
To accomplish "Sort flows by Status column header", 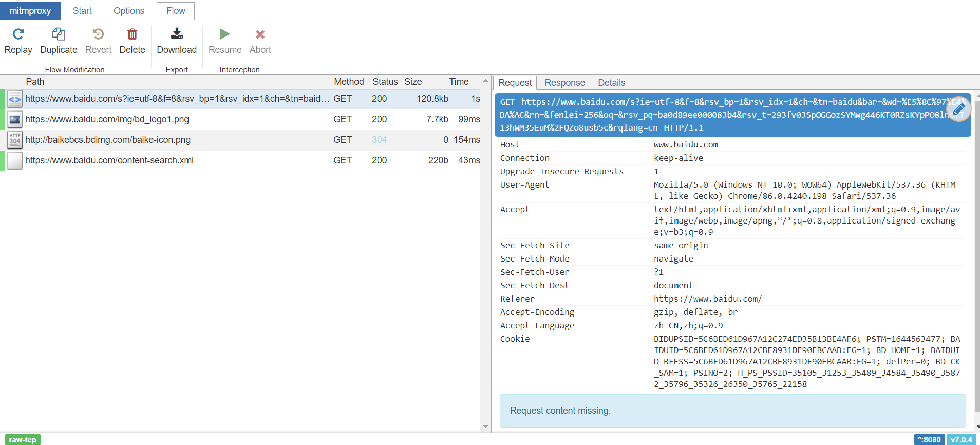I will [x=385, y=82].
